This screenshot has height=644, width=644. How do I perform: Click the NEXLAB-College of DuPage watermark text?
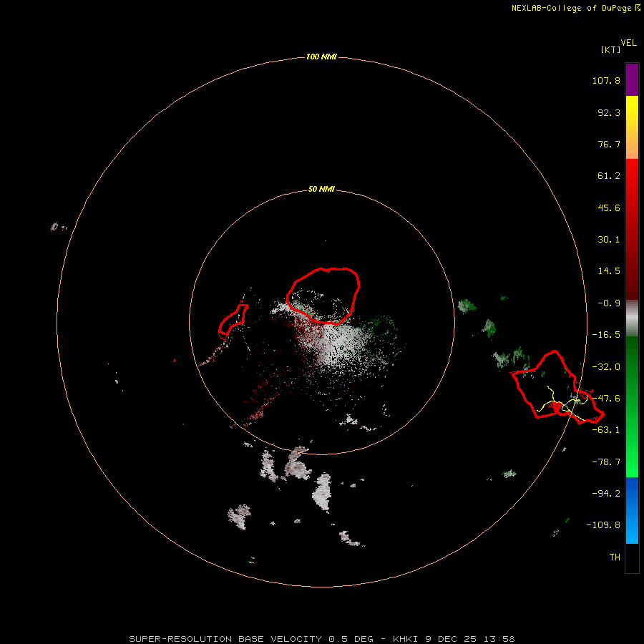coord(575,8)
